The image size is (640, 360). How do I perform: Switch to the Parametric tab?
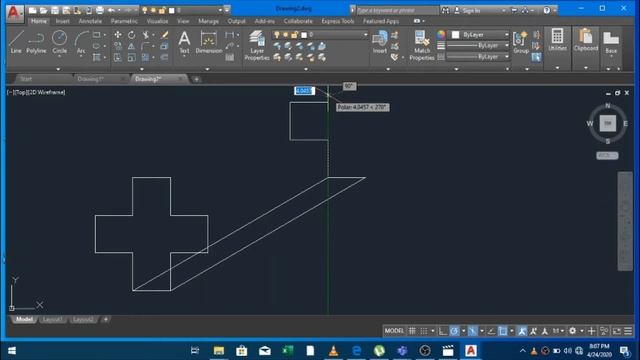click(124, 21)
